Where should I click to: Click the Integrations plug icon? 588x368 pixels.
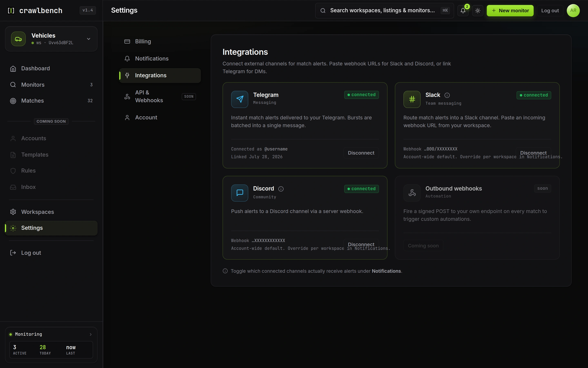(x=127, y=75)
